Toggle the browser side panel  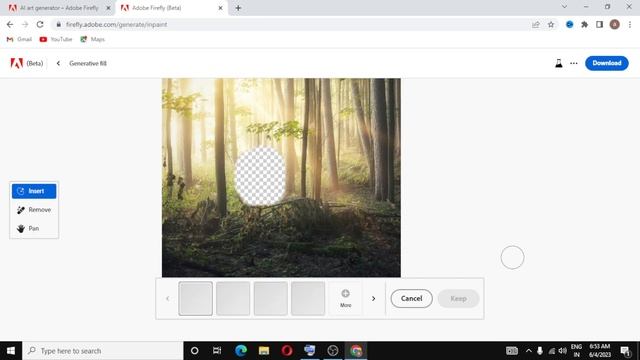[x=599, y=24]
